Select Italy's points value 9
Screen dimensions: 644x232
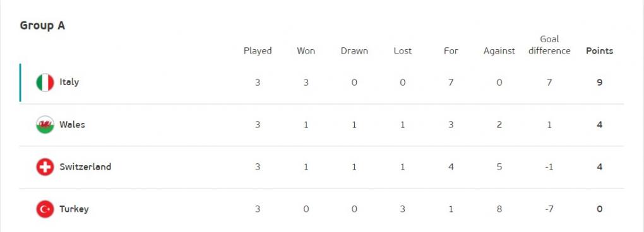coord(599,83)
